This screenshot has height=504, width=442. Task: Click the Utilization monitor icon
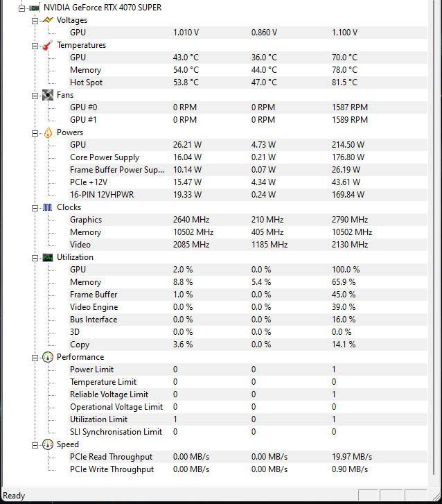click(47, 257)
